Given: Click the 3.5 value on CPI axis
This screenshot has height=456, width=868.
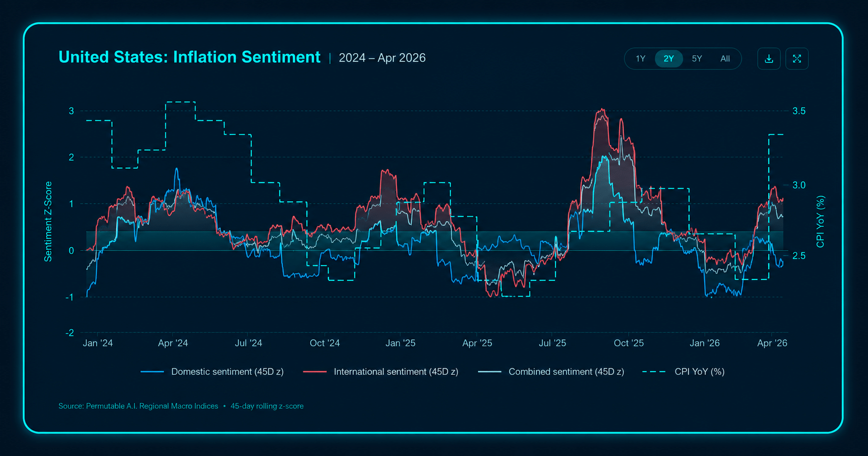Looking at the screenshot, I should coord(799,111).
